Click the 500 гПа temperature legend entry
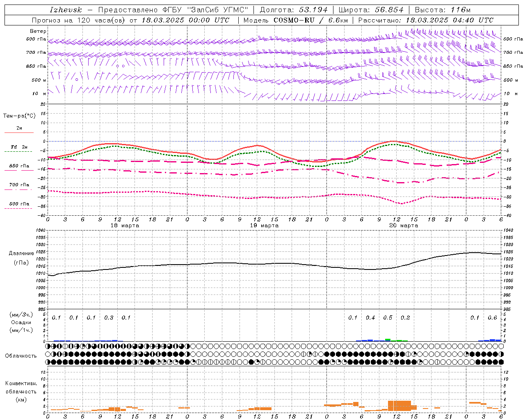Image resolution: width=525 pixels, height=420 pixels. [19, 204]
